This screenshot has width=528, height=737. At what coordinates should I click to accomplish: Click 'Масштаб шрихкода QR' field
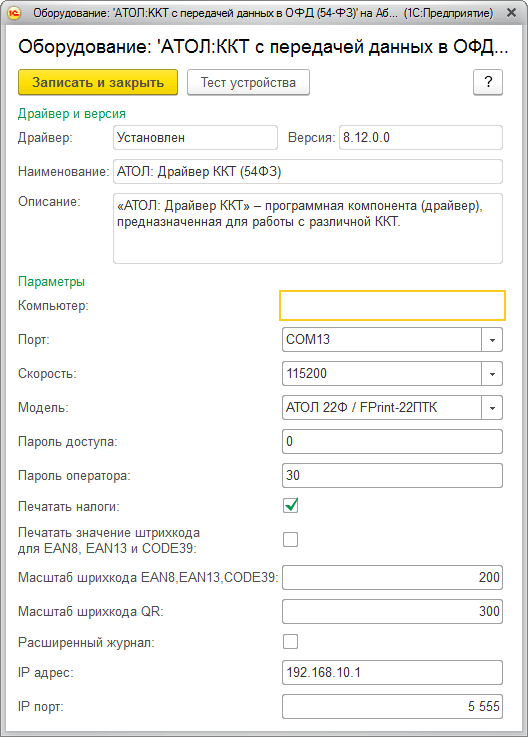click(393, 612)
